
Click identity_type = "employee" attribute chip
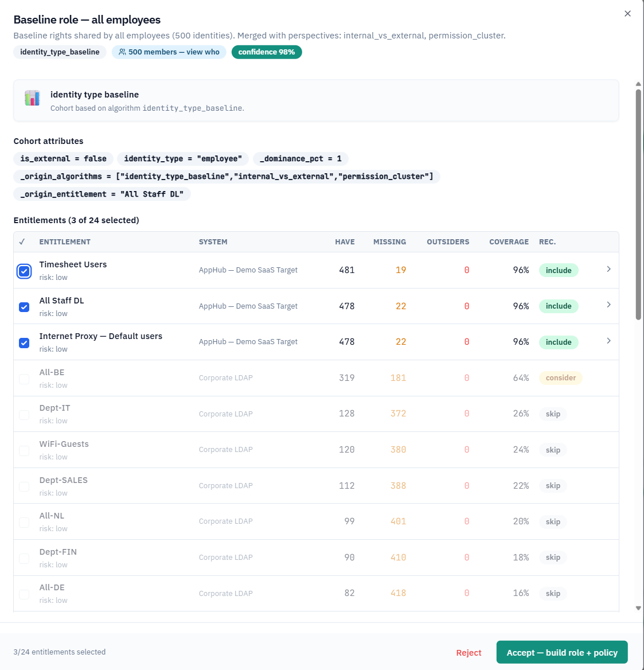(183, 159)
